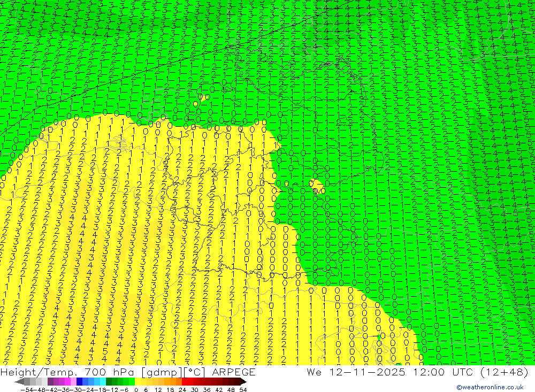Viewport: 535px width, 392px height.
Task: Click the [gdmp] unit label
Action: (162, 373)
